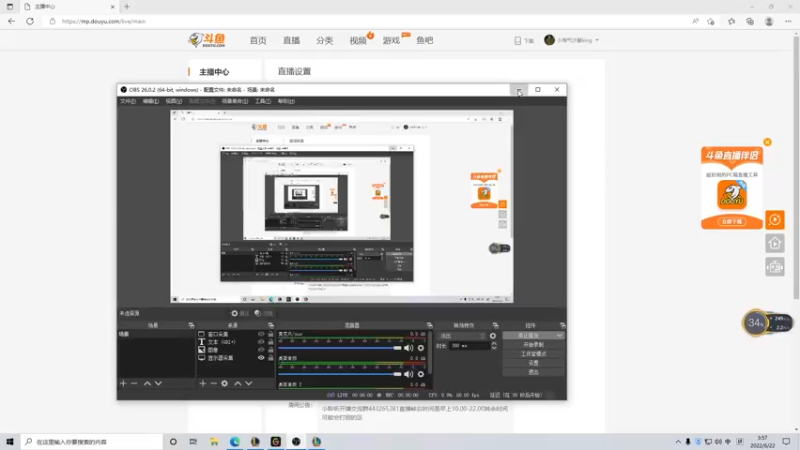Move the source down in the list
The image size is (800, 450).
tap(248, 383)
